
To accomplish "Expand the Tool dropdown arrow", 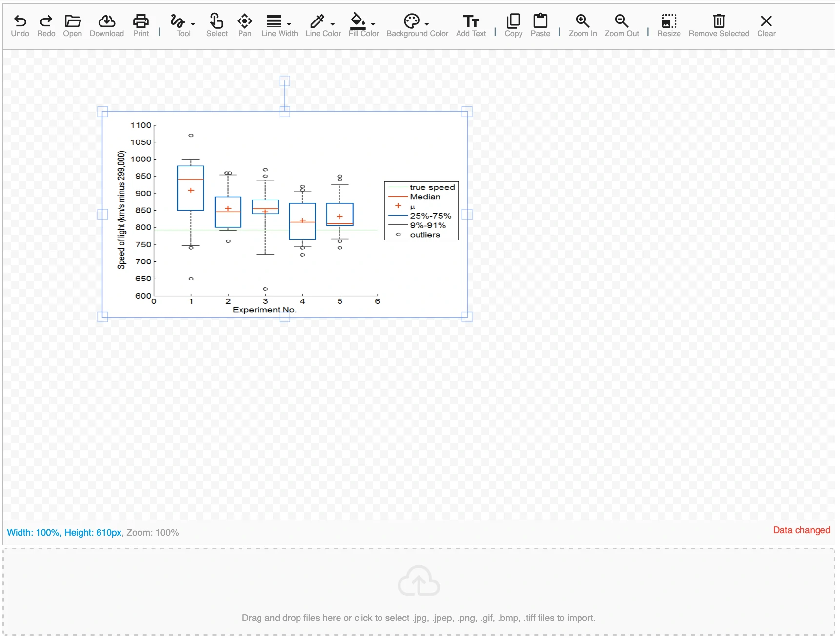I will 193,24.
